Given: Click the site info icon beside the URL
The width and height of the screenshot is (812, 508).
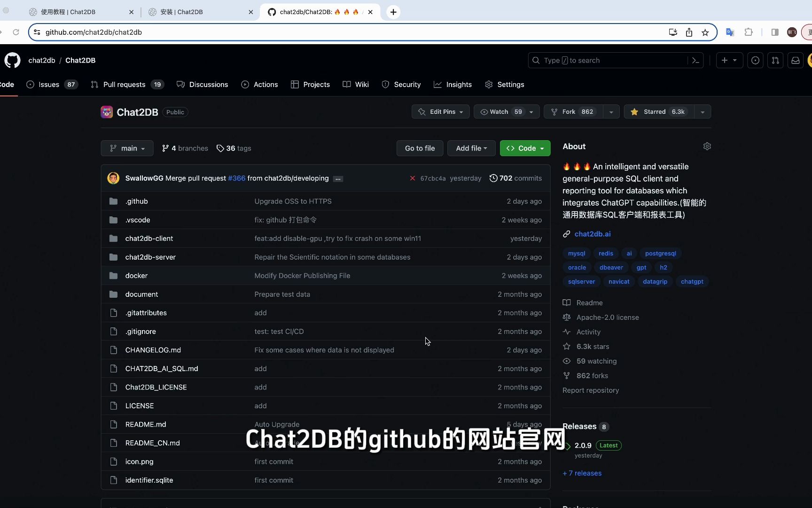Looking at the screenshot, I should 37,32.
